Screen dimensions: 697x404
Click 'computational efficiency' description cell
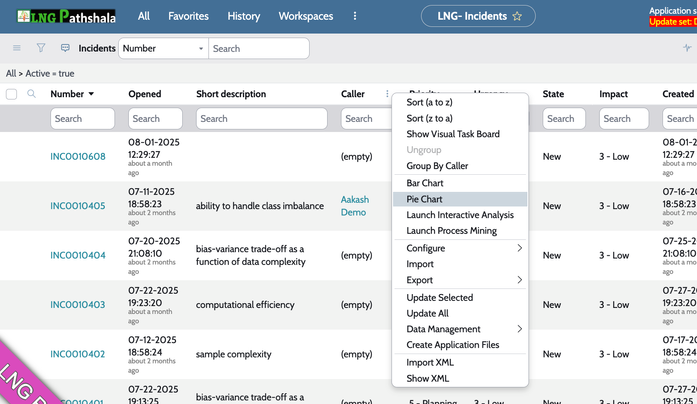pos(245,304)
